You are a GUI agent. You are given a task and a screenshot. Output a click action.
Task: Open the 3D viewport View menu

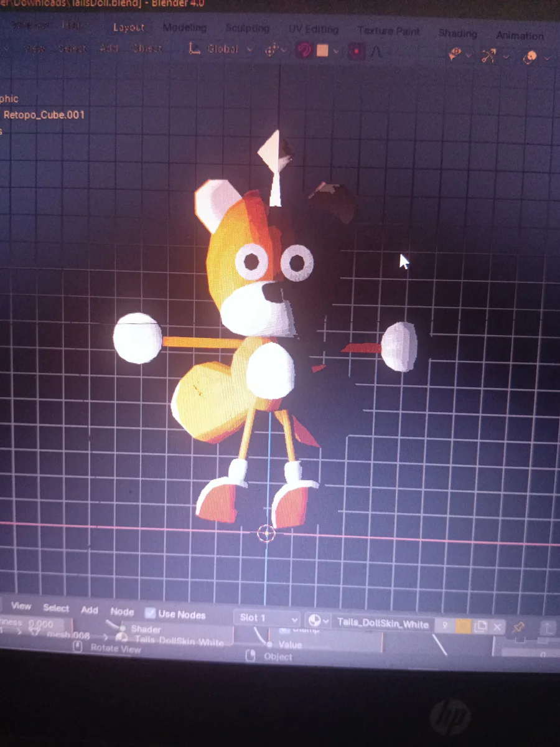[35, 49]
